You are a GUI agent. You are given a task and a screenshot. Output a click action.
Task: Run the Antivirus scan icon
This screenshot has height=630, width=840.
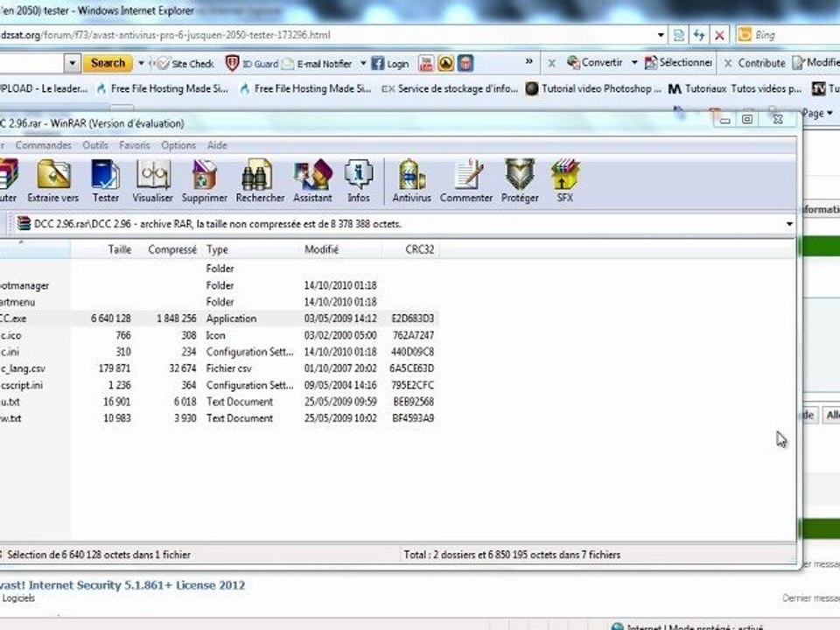(x=411, y=180)
